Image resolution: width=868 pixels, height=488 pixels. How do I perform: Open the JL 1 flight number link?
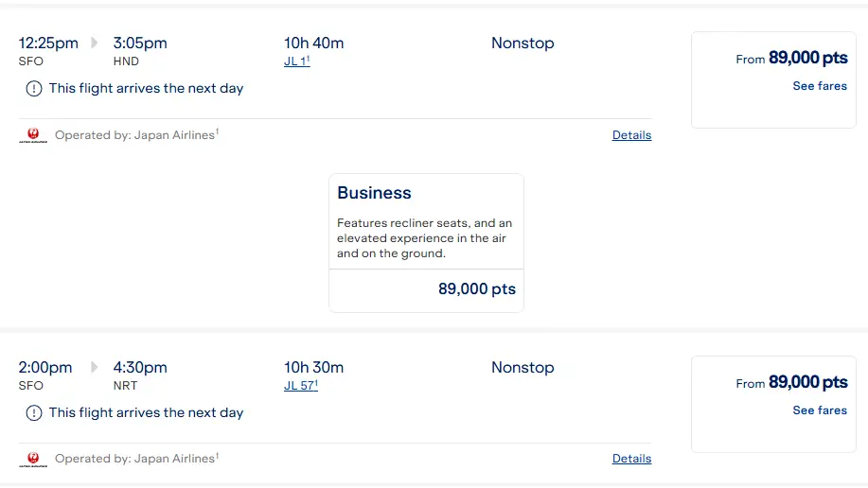click(296, 61)
